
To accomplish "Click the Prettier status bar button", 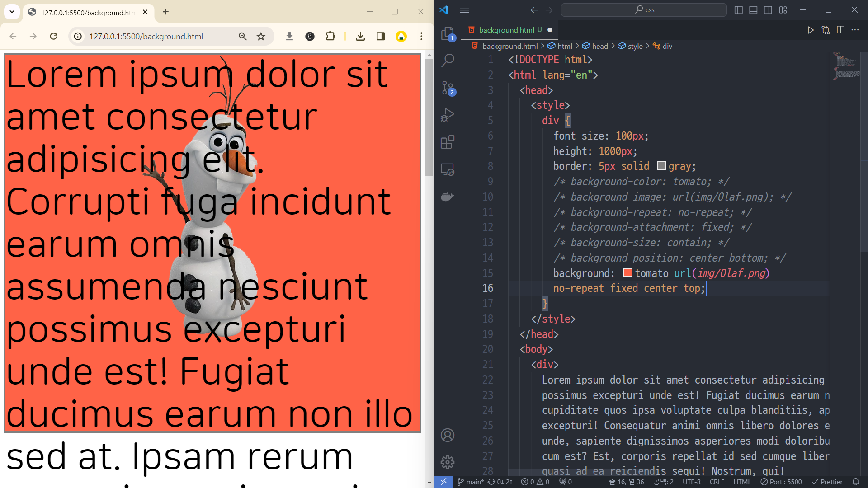I will [x=827, y=482].
